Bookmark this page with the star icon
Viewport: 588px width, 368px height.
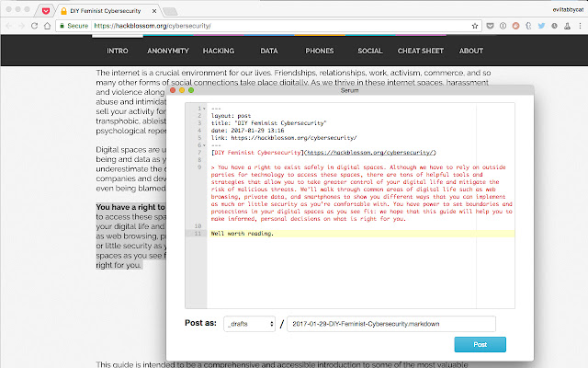(475, 26)
